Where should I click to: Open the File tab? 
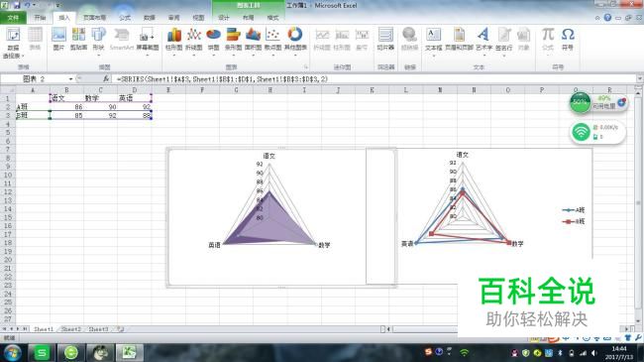tap(13, 18)
